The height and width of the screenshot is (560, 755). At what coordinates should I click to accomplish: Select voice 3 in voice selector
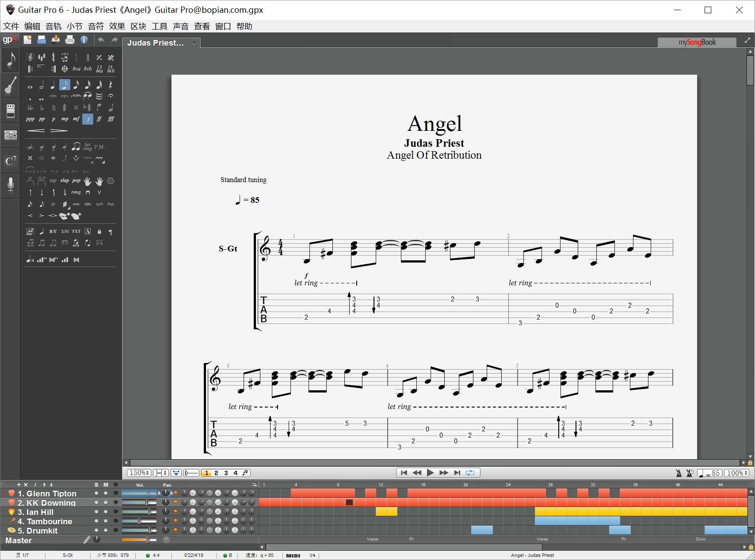[x=226, y=473]
